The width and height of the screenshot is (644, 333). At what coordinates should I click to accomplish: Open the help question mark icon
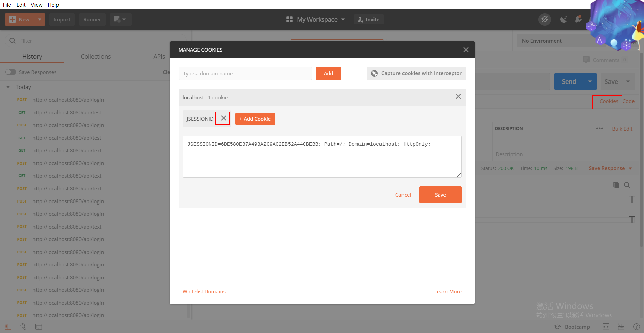click(x=636, y=327)
